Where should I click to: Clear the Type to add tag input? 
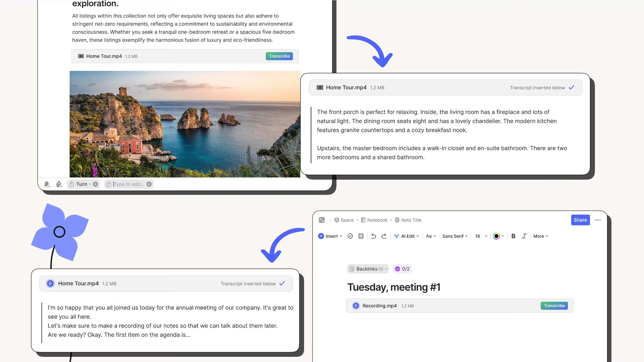[149, 184]
